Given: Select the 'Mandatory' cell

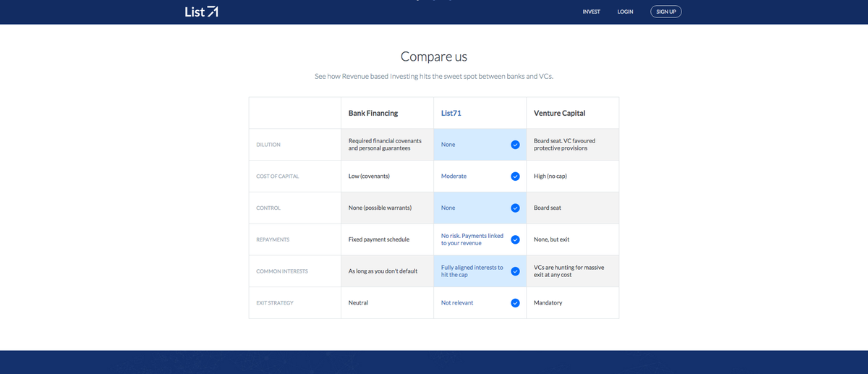Looking at the screenshot, I should (572, 303).
